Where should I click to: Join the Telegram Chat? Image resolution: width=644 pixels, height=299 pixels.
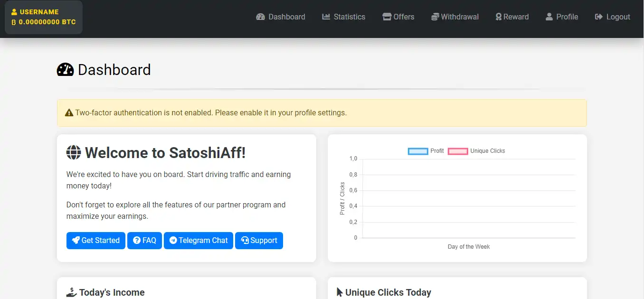click(x=198, y=241)
